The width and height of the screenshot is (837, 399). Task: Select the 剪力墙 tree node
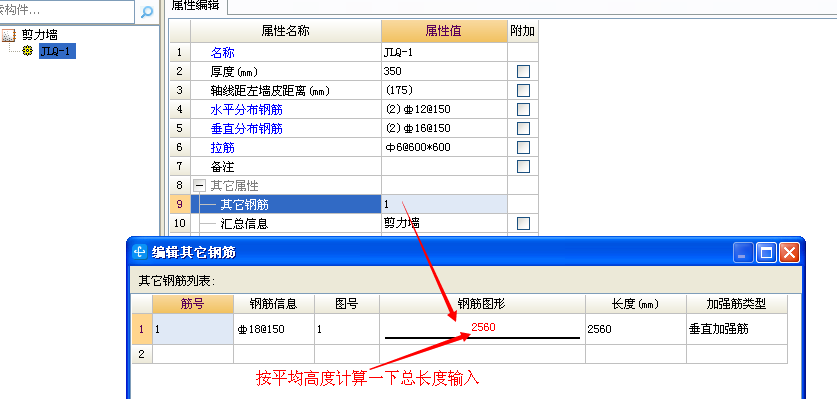pos(40,36)
